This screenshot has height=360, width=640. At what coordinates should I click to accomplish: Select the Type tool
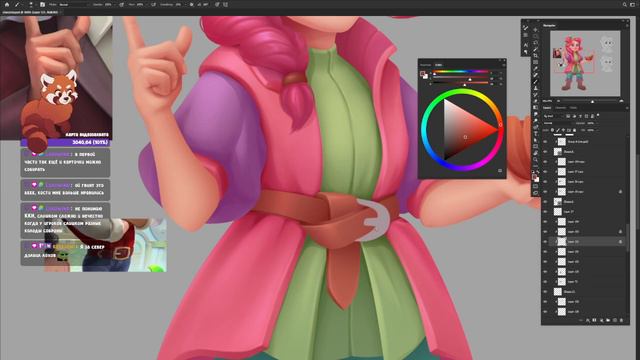tap(535, 133)
